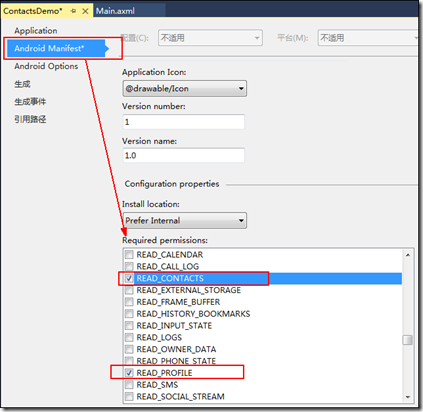Click the scroll down arrow in permissions list
Image resolution: width=423 pixels, height=412 pixels.
408,397
